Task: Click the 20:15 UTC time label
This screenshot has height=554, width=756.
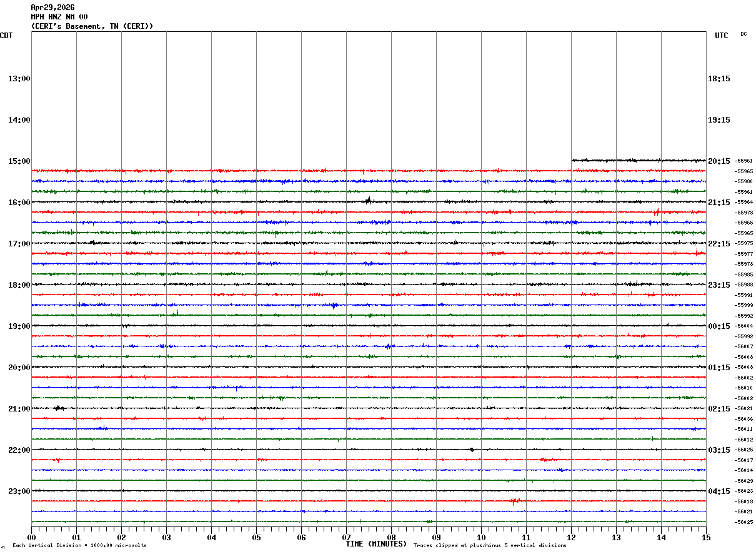Action: [719, 161]
